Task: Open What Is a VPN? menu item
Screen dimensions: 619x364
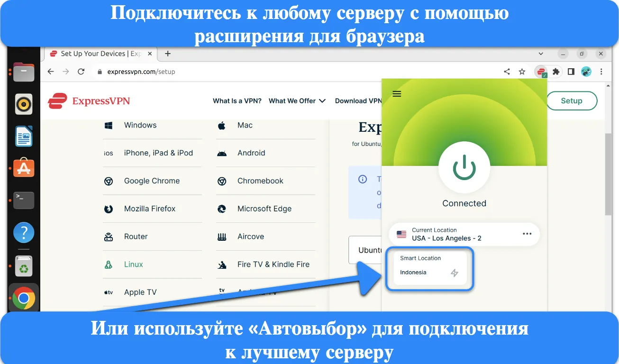Action: [237, 100]
